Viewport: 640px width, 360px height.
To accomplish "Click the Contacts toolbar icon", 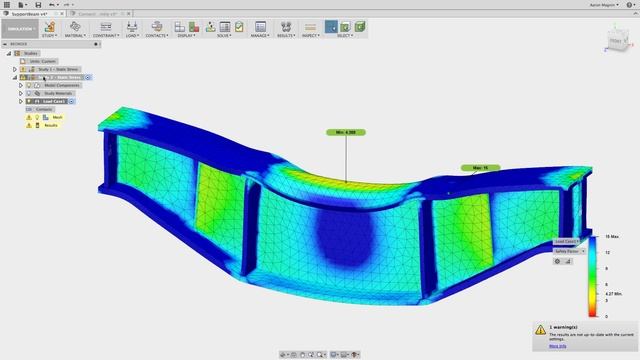I will pos(157,27).
